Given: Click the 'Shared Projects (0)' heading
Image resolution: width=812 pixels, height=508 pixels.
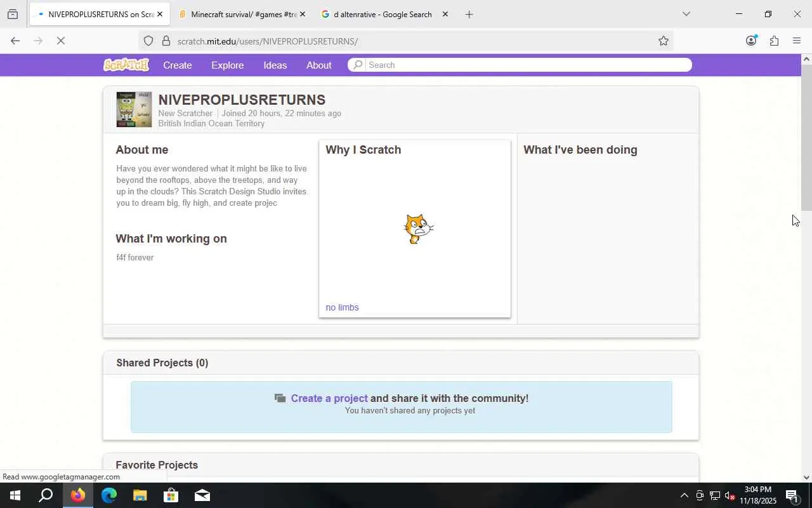Looking at the screenshot, I should [162, 363].
